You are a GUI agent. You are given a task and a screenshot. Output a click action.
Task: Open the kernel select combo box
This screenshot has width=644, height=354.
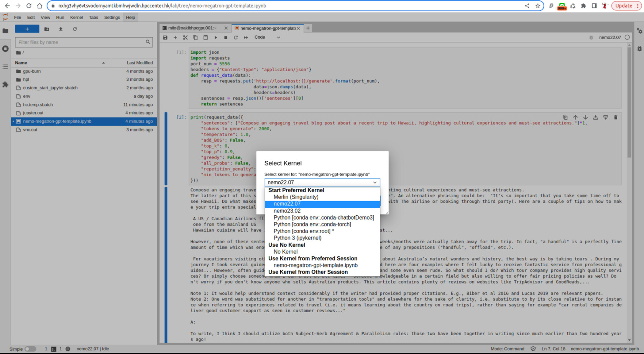[322, 182]
